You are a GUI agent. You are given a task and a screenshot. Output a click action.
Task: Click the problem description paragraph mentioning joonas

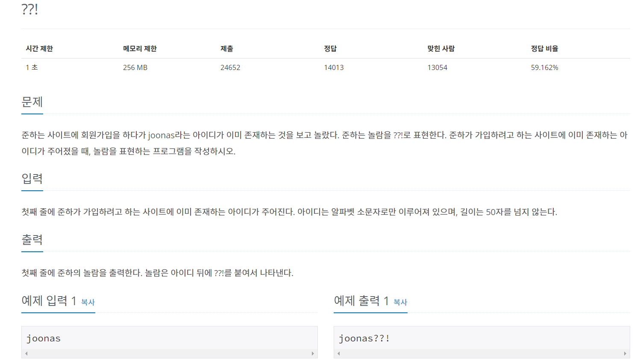[325, 143]
